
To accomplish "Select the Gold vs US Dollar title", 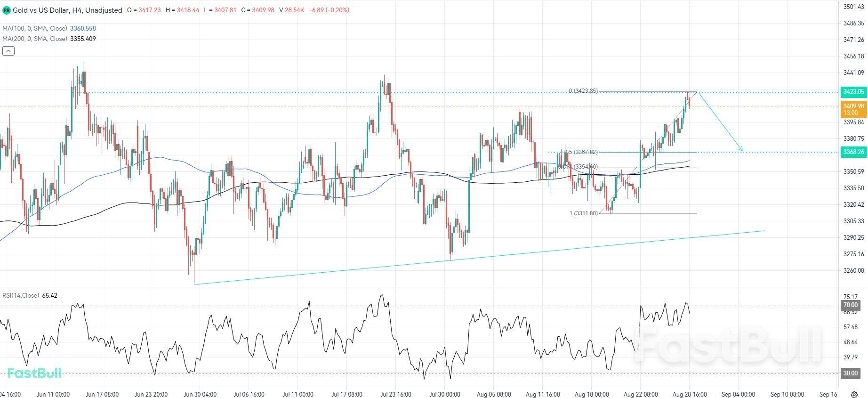I will tap(67, 10).
